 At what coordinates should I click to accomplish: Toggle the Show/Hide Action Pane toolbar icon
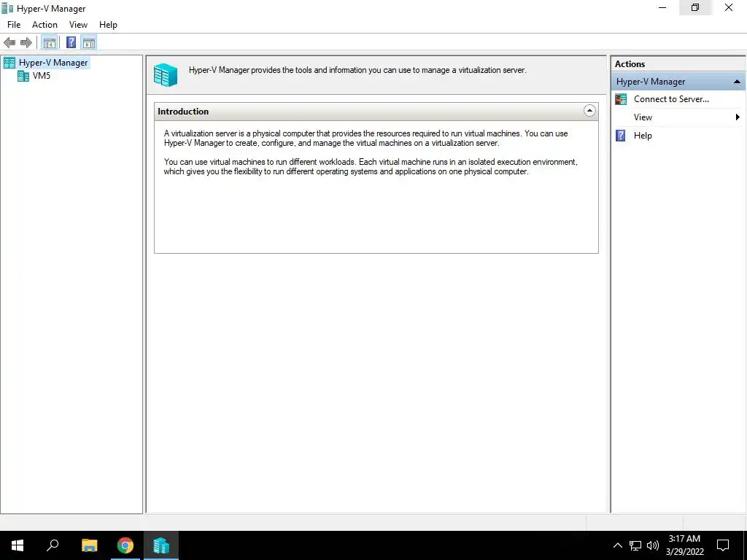[89, 43]
